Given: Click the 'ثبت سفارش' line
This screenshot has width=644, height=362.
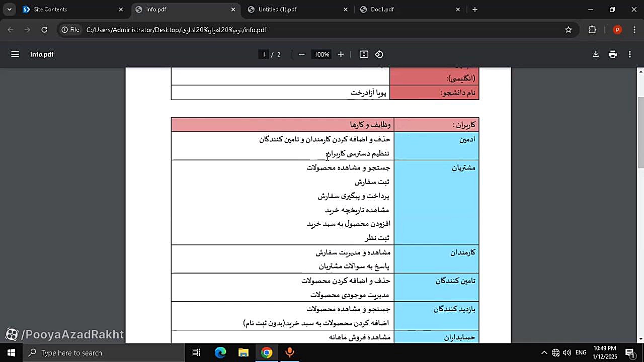Looking at the screenshot, I should pyautogui.click(x=372, y=182).
